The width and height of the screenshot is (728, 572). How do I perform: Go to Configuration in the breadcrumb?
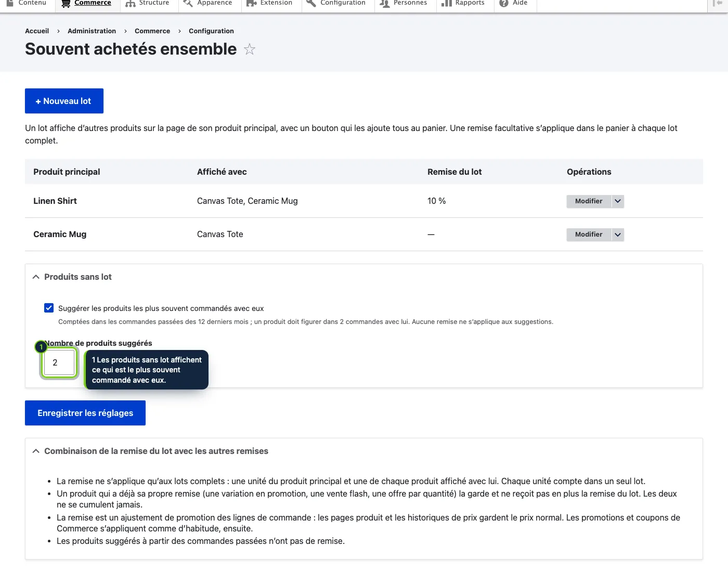[x=211, y=31]
